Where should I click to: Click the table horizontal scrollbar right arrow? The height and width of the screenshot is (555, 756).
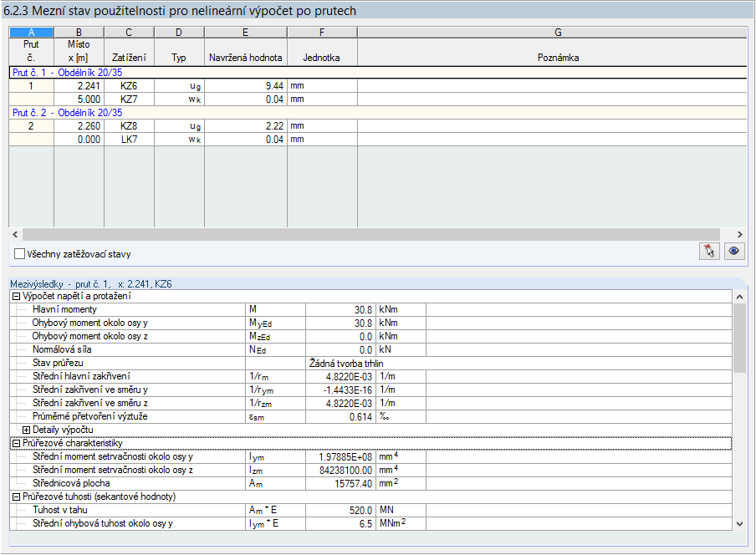[739, 235]
